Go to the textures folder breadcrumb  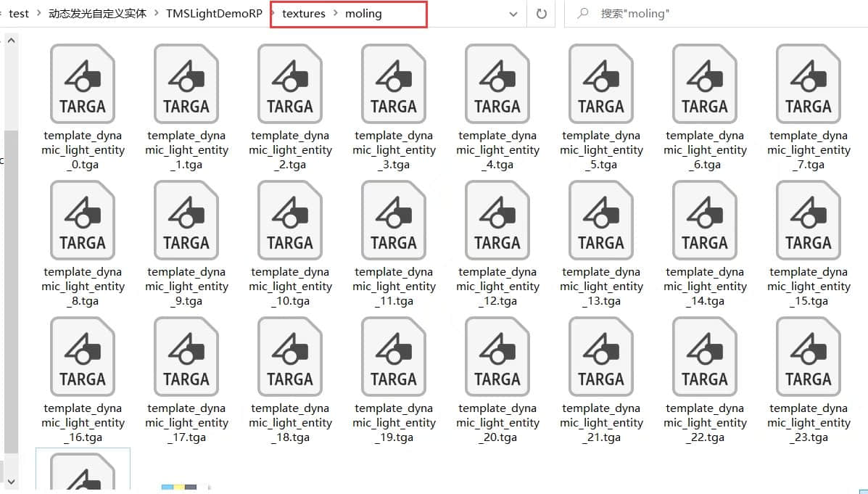coord(303,13)
